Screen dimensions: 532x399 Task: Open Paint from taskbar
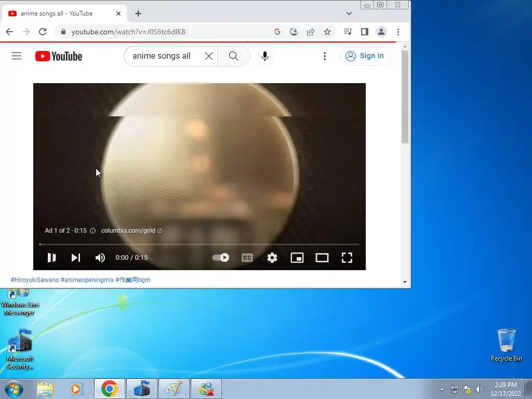coord(174,389)
